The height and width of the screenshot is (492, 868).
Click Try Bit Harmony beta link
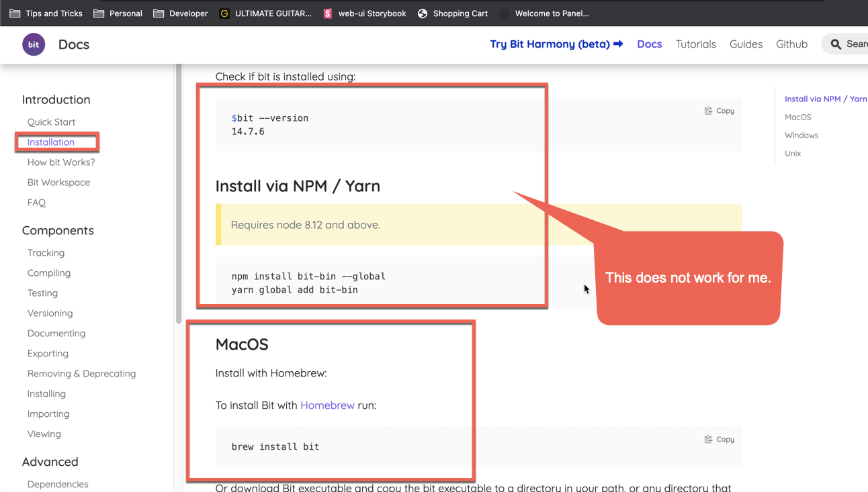(x=556, y=44)
